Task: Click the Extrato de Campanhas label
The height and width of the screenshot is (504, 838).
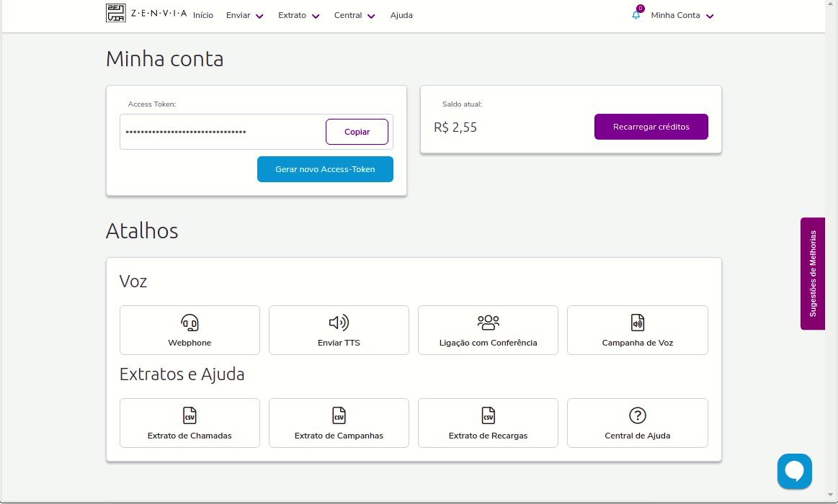Action: 339,436
